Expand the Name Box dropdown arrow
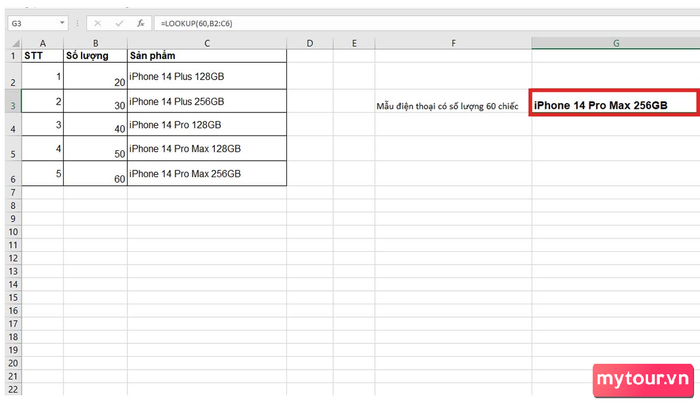 click(x=62, y=23)
